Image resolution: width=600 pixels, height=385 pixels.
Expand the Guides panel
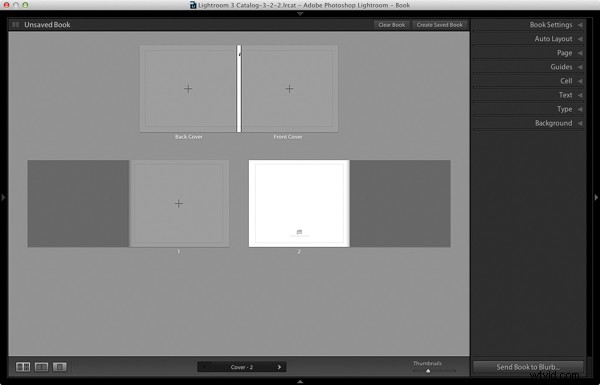coord(528,67)
